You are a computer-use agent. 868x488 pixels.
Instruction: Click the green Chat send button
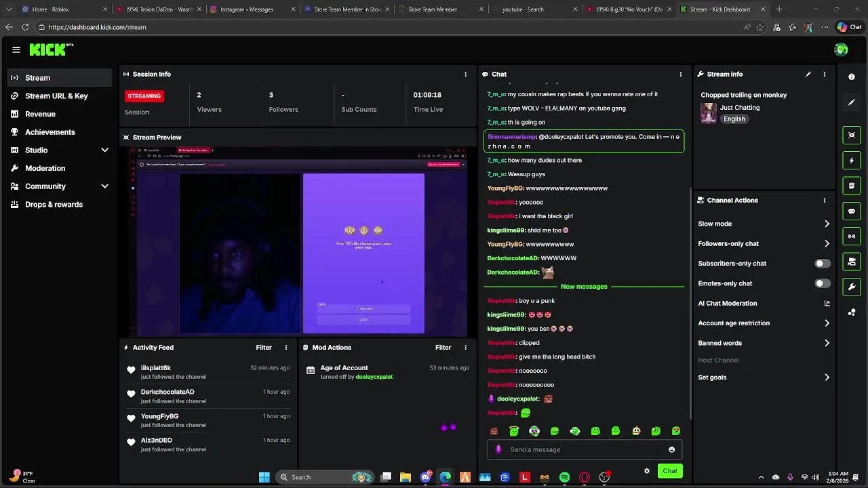(x=670, y=471)
